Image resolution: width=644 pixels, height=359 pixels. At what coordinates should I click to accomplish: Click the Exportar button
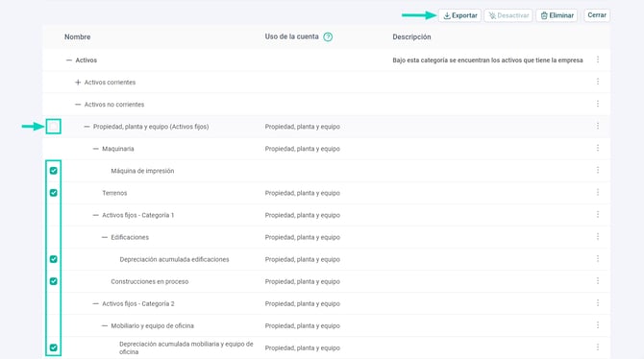[460, 15]
